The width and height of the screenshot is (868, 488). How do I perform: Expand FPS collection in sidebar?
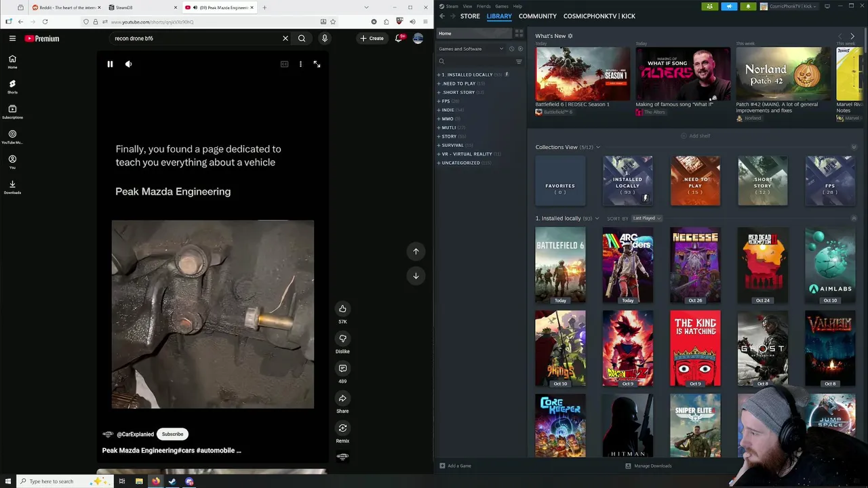(439, 101)
